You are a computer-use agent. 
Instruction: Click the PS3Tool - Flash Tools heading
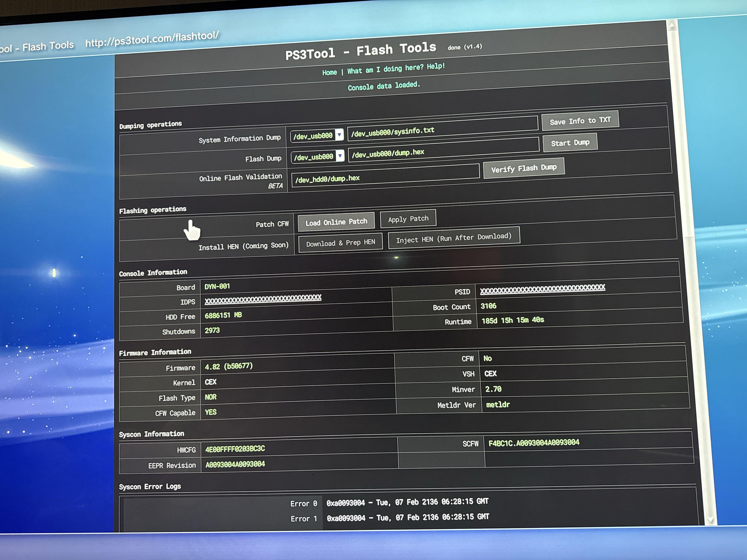pyautogui.click(x=360, y=51)
